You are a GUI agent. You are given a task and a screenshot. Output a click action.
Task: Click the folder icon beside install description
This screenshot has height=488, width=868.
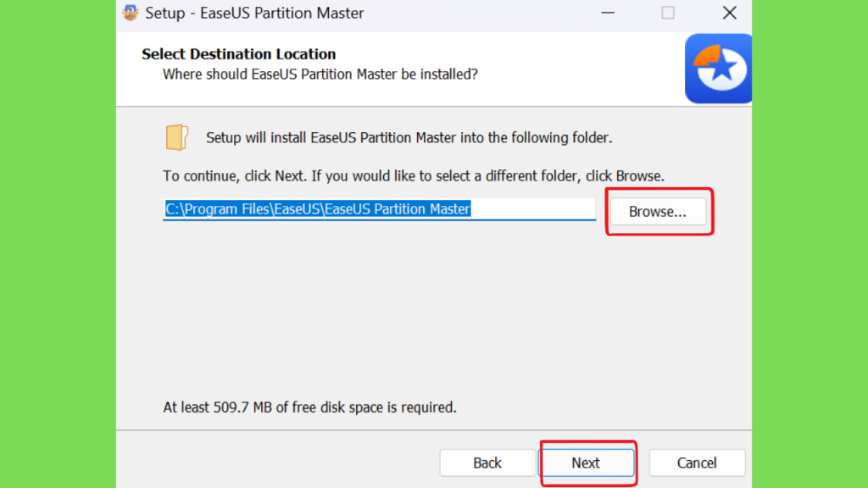[176, 137]
